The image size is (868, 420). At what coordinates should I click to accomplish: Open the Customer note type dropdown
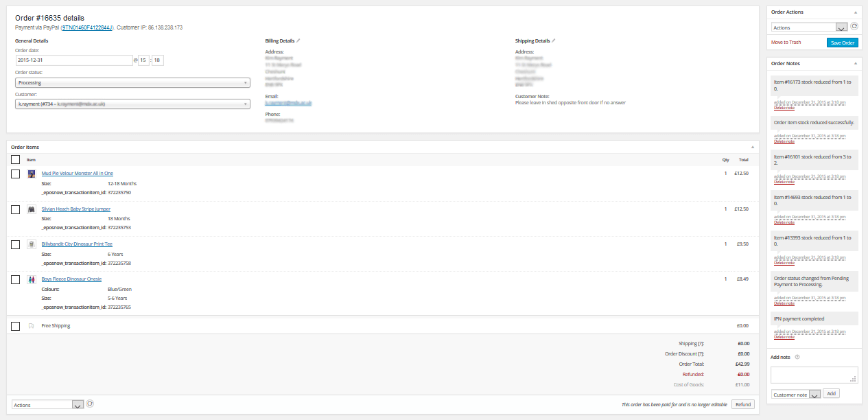(795, 395)
